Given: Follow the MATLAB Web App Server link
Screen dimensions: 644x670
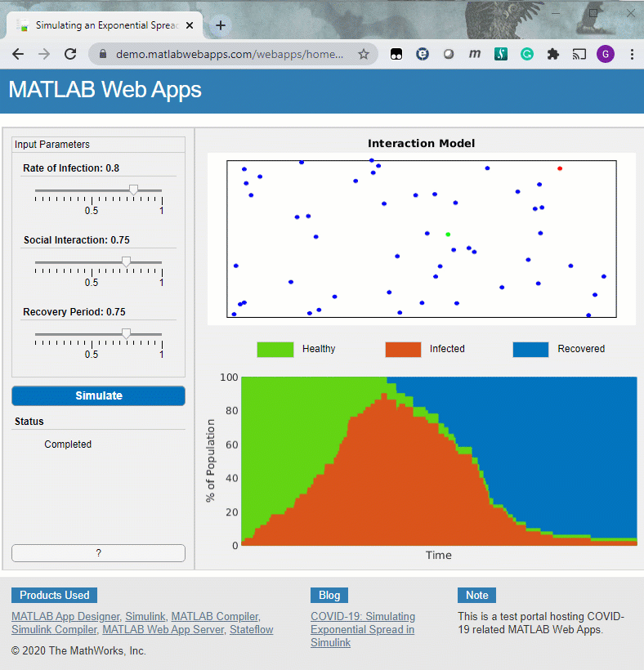Looking at the screenshot, I should click(163, 630).
